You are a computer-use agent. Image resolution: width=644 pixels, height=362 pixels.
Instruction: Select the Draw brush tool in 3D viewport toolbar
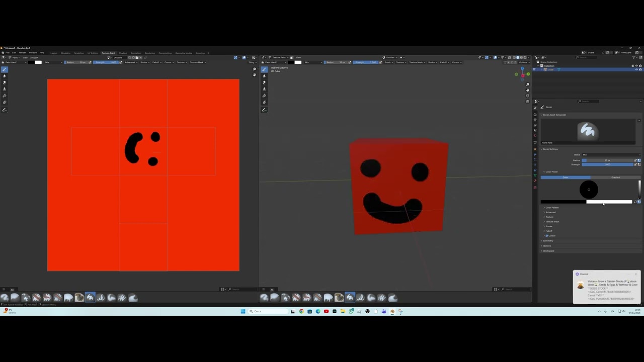[264, 69]
